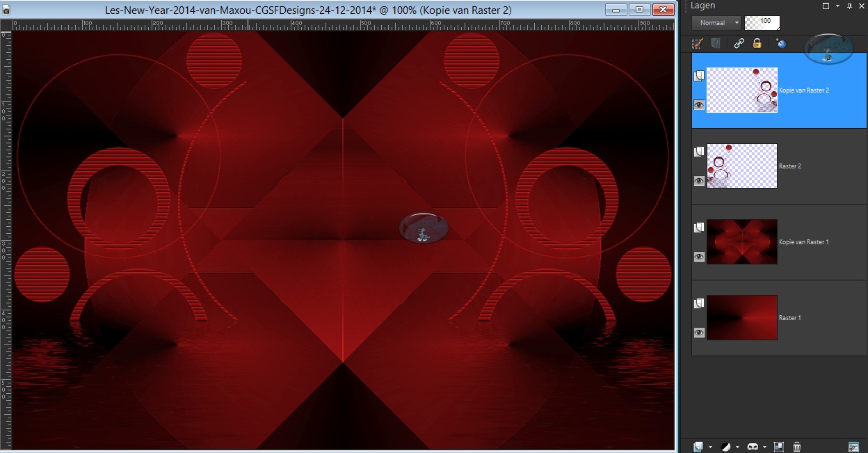Click the New Mask Layer mask icon
The width and height of the screenshot is (868, 453).
752,447
